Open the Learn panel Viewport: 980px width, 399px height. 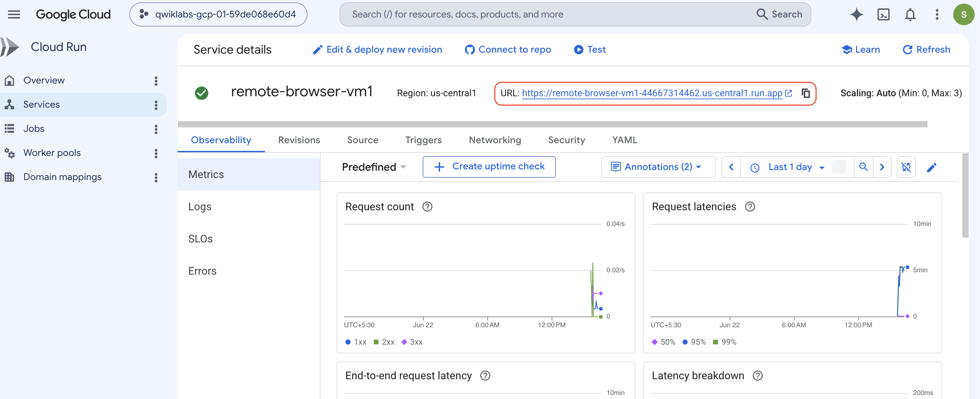[x=860, y=50]
